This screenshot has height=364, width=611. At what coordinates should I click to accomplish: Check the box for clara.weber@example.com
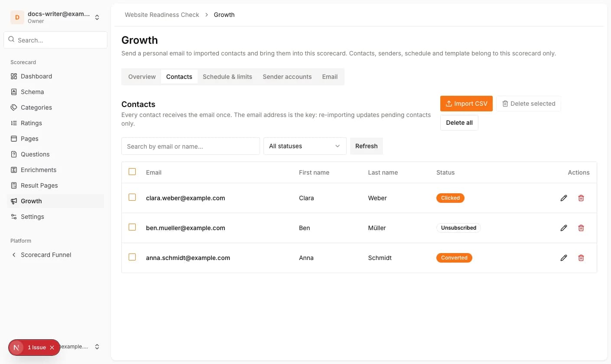point(132,197)
